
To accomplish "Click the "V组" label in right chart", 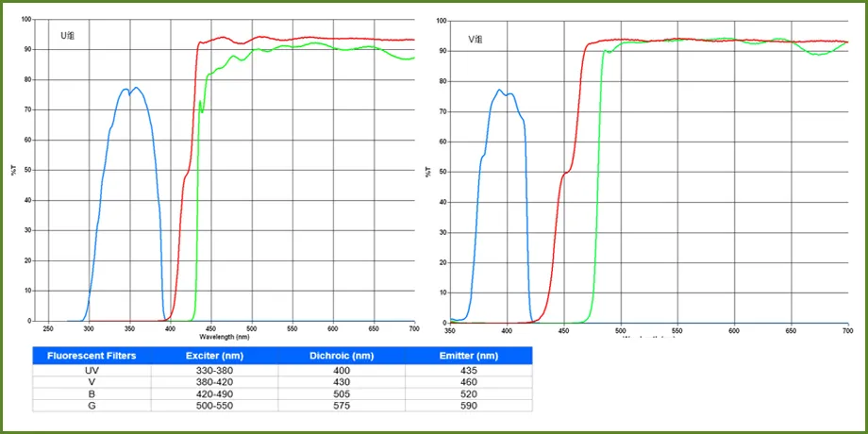I will pyautogui.click(x=476, y=40).
